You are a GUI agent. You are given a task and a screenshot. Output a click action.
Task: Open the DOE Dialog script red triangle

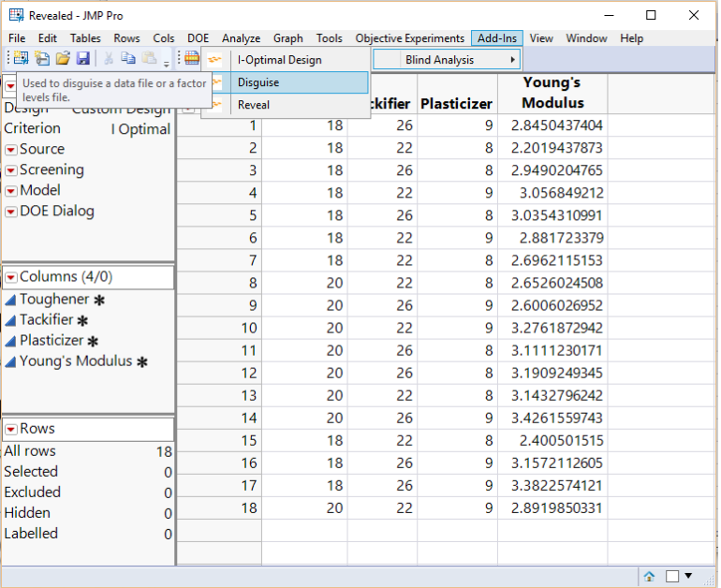click(10, 212)
